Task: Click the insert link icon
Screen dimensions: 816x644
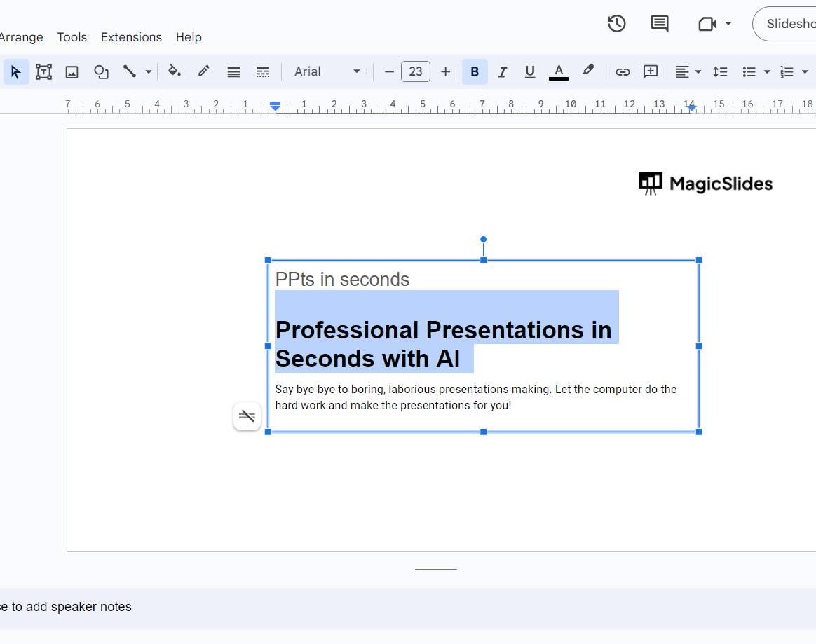Action: coord(623,71)
